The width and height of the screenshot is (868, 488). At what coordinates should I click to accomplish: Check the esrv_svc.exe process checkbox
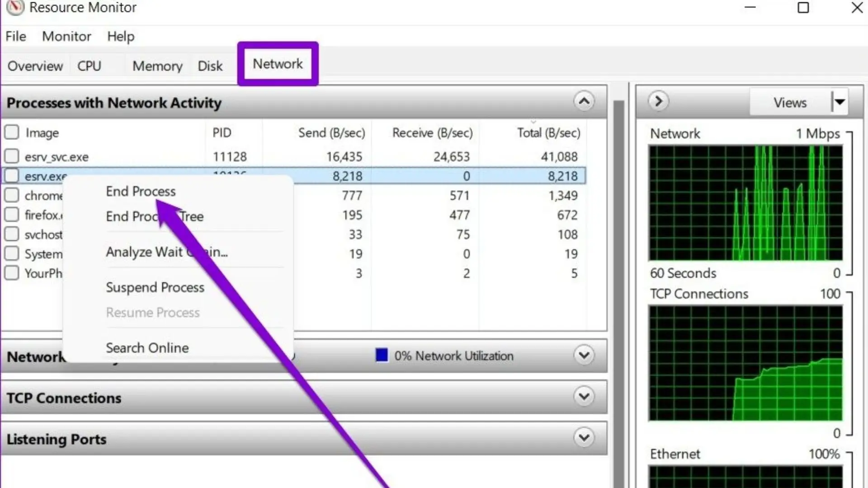12,156
